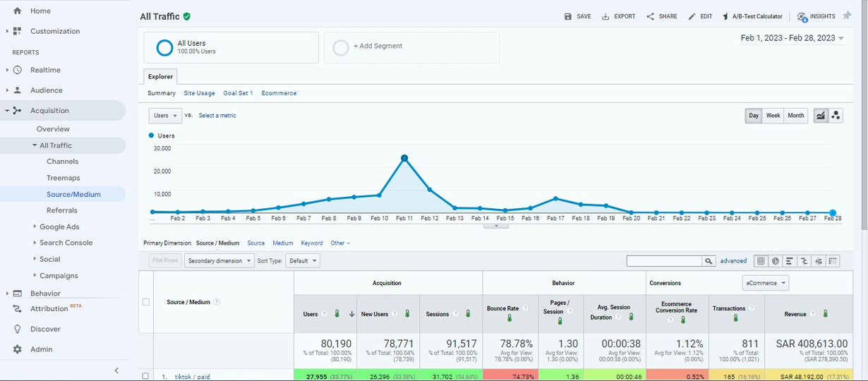Expand the Campaigns menu
The image size is (868, 381).
(x=35, y=275)
